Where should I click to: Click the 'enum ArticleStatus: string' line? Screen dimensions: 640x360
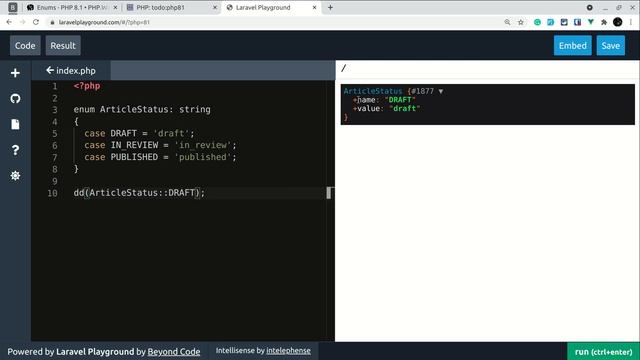(142, 109)
